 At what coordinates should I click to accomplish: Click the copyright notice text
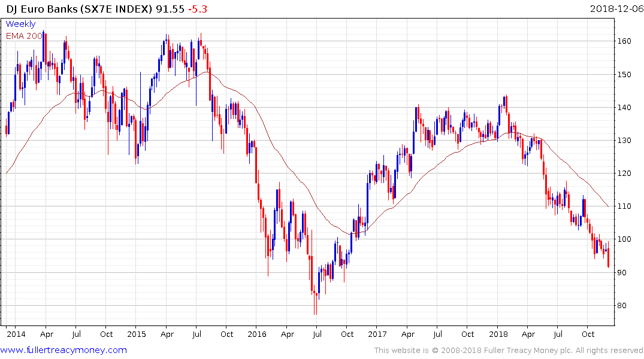click(509, 351)
